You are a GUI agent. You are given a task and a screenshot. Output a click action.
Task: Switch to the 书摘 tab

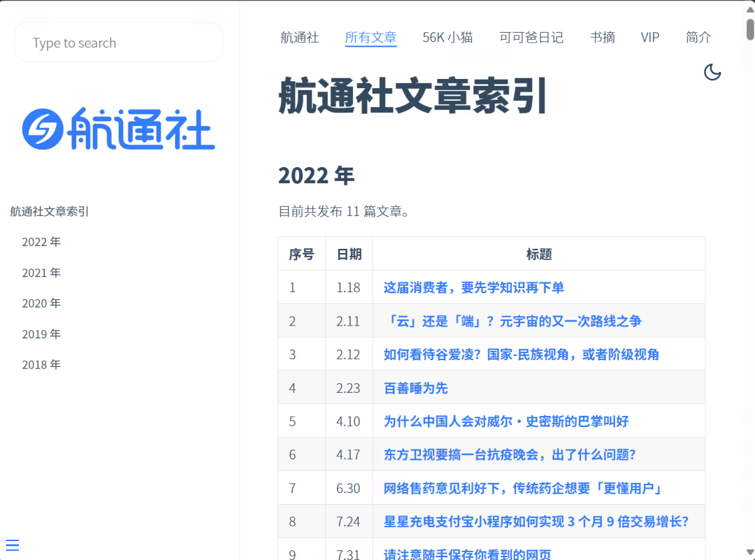[x=603, y=38]
